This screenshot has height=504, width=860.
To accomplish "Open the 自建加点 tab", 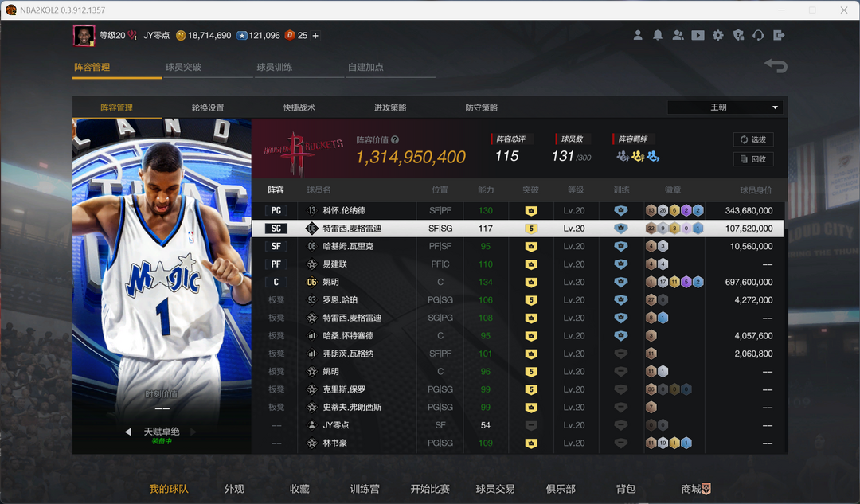I will click(365, 67).
